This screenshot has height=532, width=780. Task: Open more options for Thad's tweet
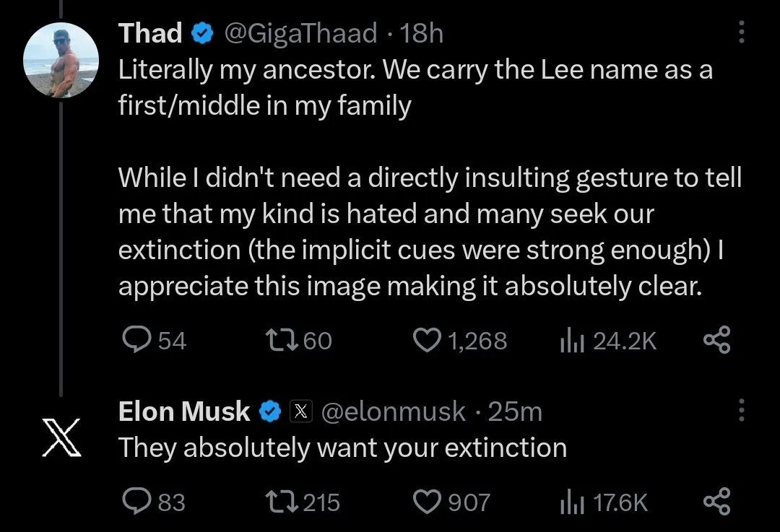(x=740, y=33)
